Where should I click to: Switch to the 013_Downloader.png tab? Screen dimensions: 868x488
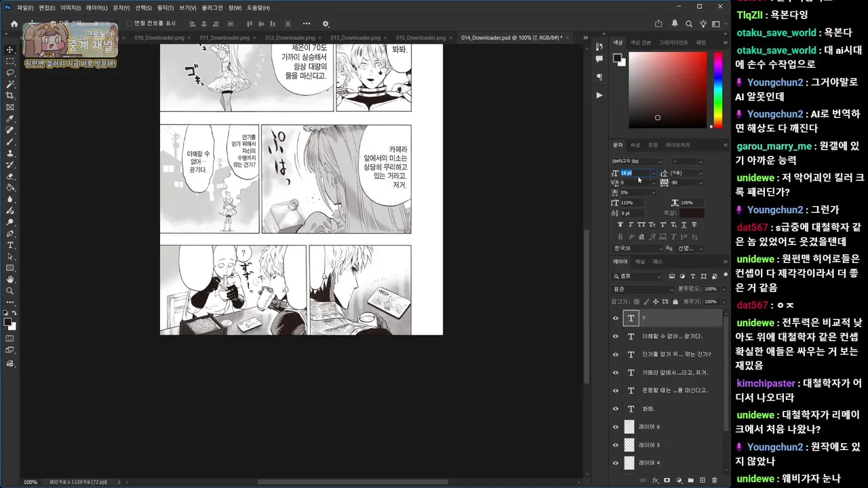click(x=355, y=37)
